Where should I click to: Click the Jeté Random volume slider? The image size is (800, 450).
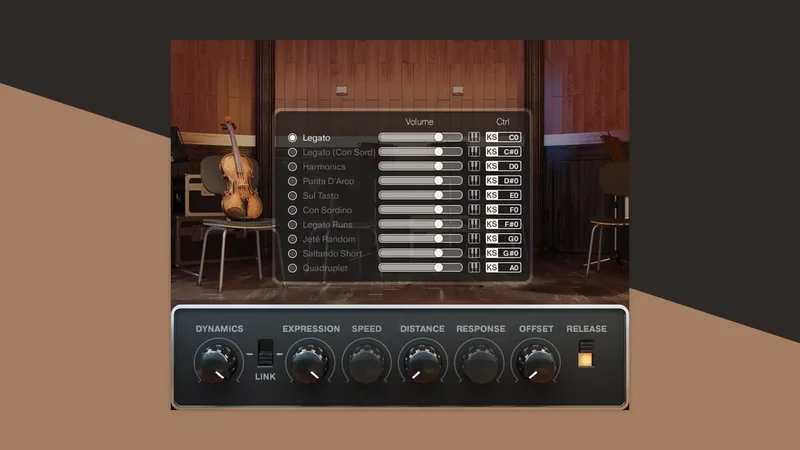[420, 238]
